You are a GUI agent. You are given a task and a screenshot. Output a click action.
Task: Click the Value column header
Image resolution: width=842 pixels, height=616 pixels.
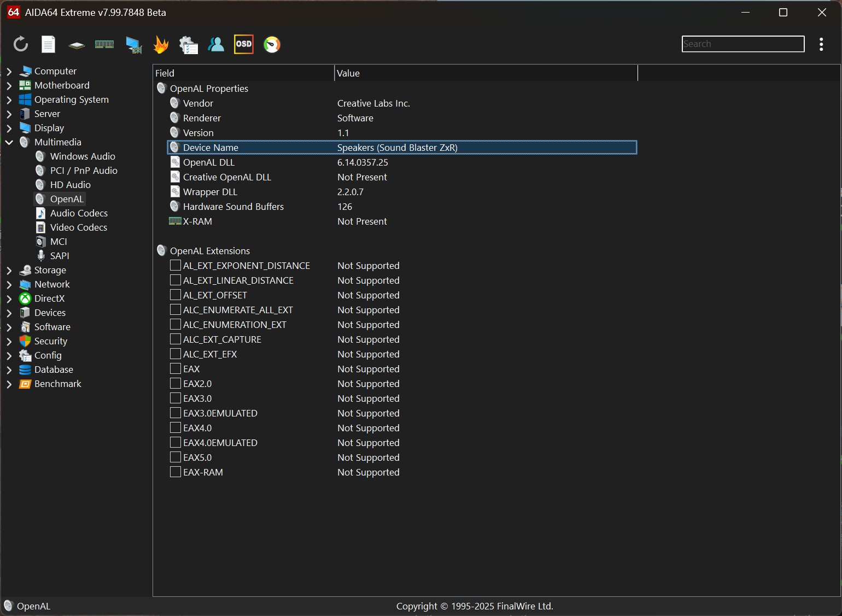coord(486,73)
